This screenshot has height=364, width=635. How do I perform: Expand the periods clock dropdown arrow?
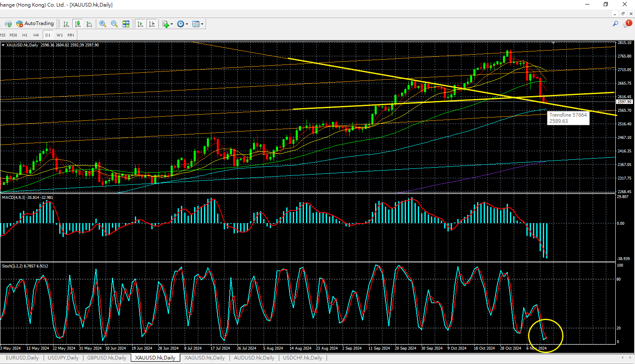coord(187,24)
